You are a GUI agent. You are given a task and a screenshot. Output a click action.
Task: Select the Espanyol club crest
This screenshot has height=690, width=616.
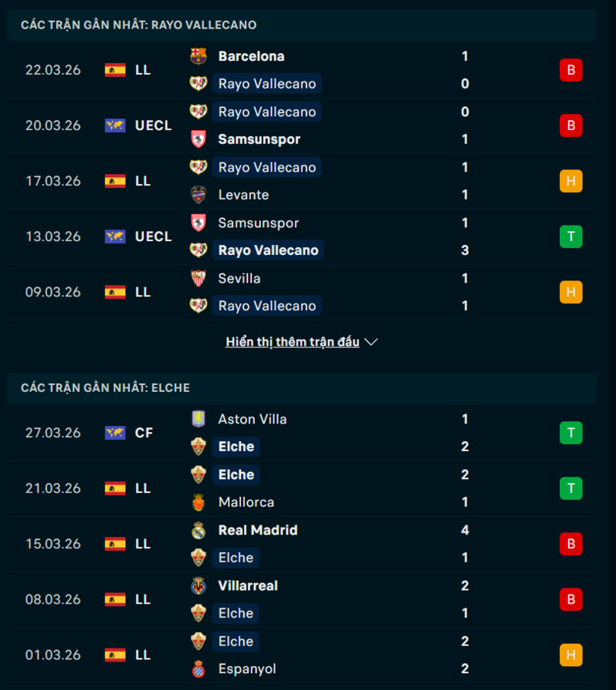click(199, 668)
